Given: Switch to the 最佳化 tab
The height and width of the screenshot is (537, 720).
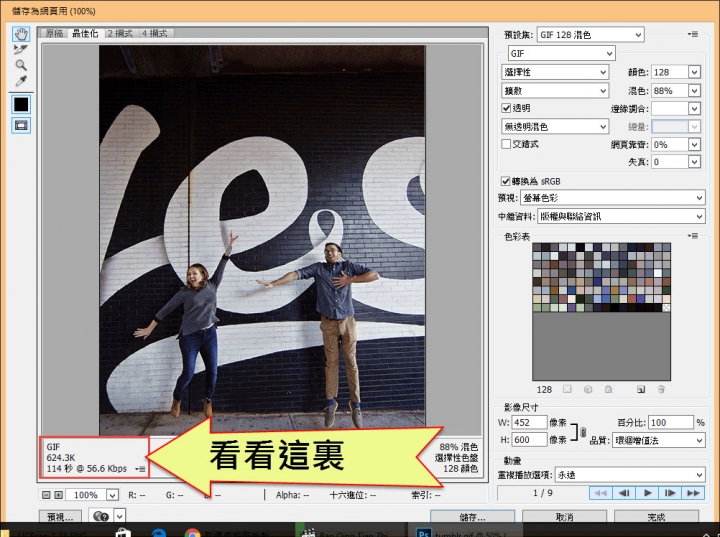Looking at the screenshot, I should coord(85,33).
